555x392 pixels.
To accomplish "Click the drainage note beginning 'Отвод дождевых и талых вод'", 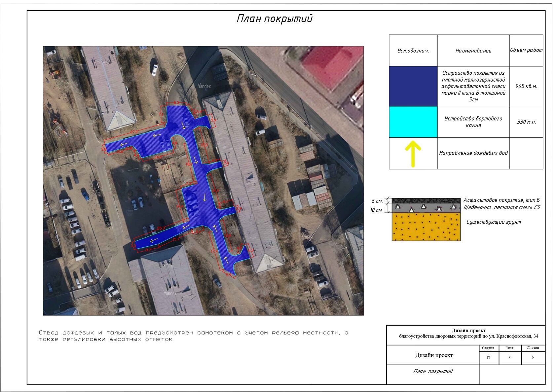I will pyautogui.click(x=194, y=336).
